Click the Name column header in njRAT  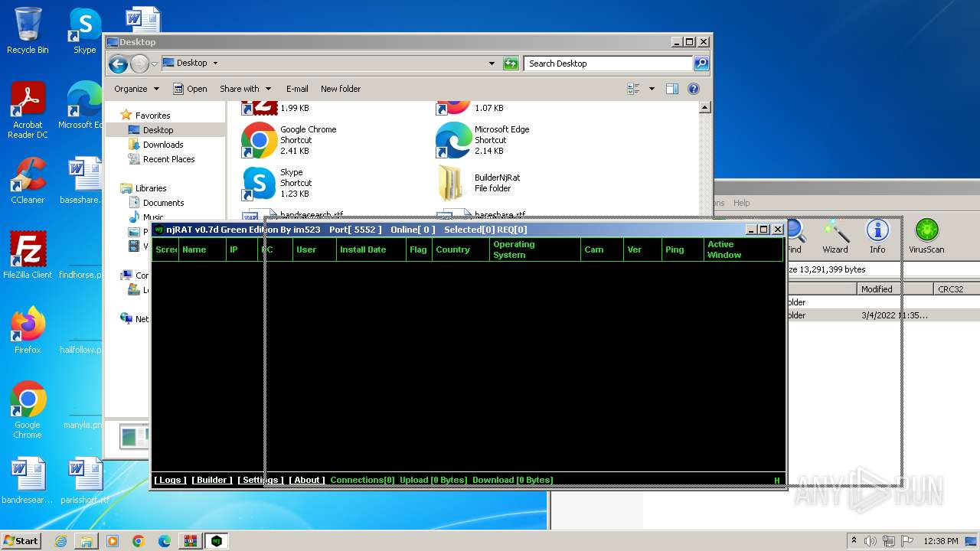[x=202, y=249]
